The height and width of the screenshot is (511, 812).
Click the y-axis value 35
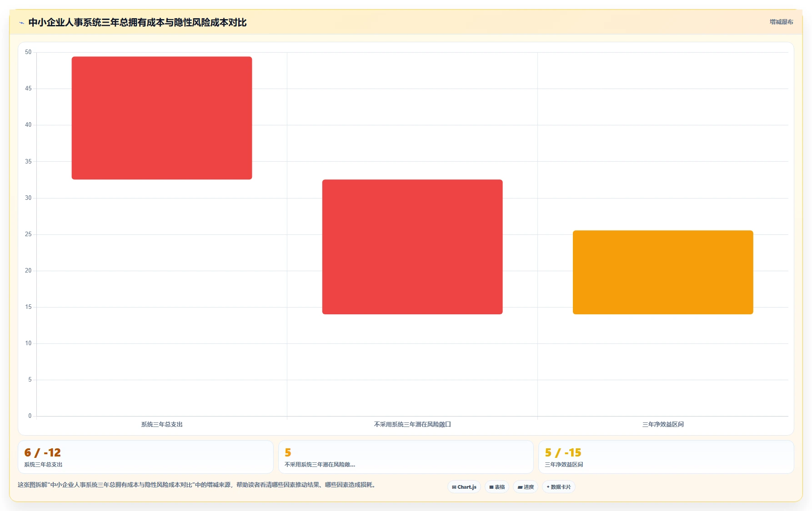coord(28,162)
